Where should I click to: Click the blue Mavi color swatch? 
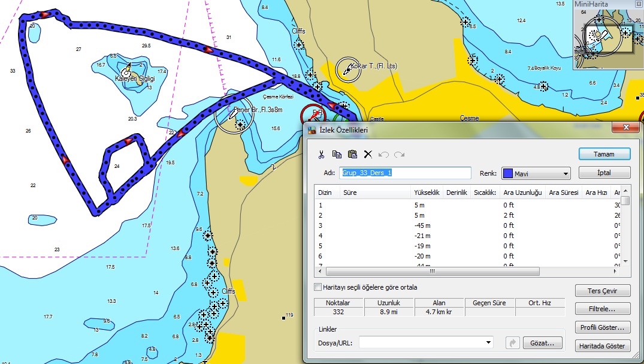[508, 173]
